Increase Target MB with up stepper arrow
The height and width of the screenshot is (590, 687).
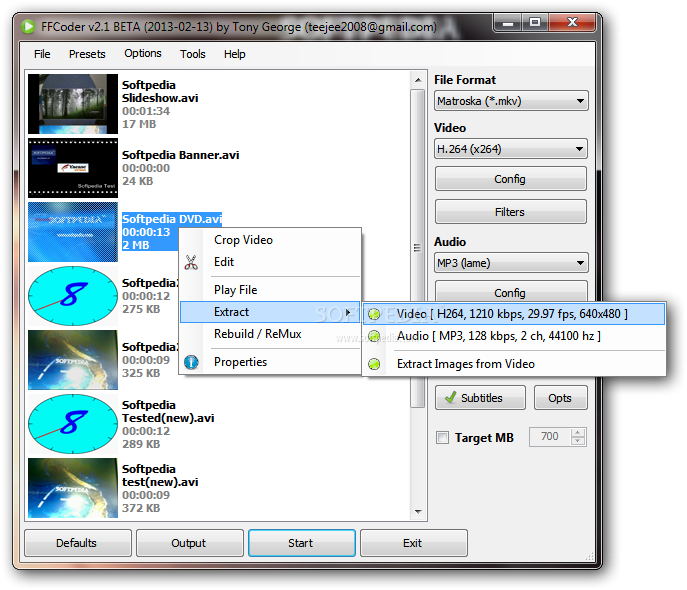[578, 432]
